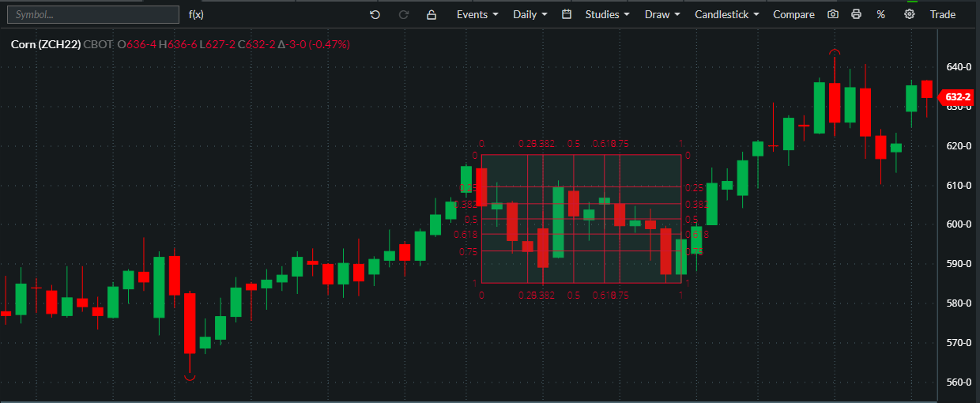Click the H636-6 high price value
This screenshot has height=403, width=980.
click(178, 44)
